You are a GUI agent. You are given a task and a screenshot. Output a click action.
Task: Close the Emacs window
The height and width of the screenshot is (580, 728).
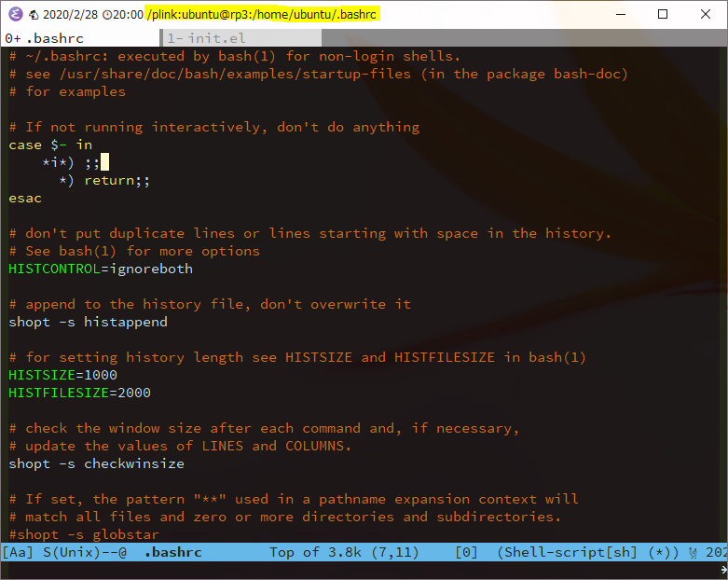click(x=706, y=14)
